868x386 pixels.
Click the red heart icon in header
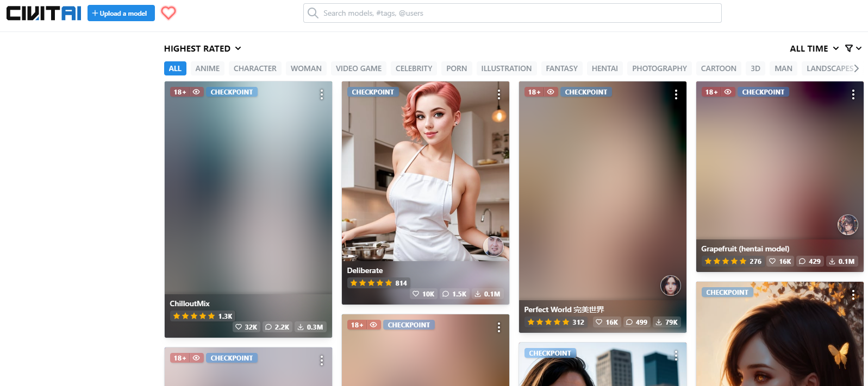pos(168,13)
